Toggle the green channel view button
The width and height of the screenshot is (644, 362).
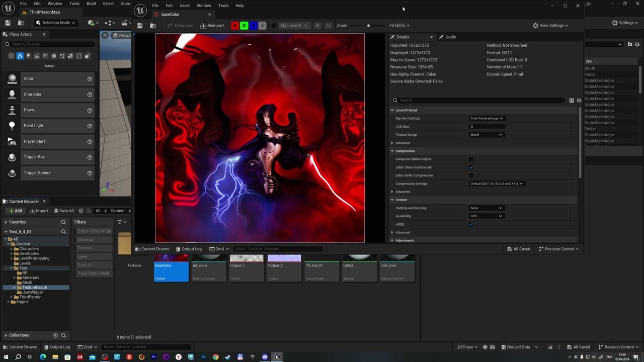pos(244,26)
